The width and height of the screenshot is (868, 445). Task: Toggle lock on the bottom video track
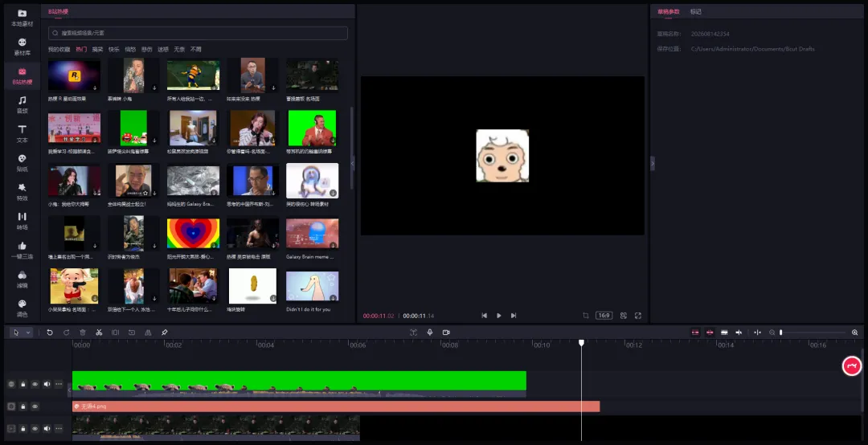23,428
